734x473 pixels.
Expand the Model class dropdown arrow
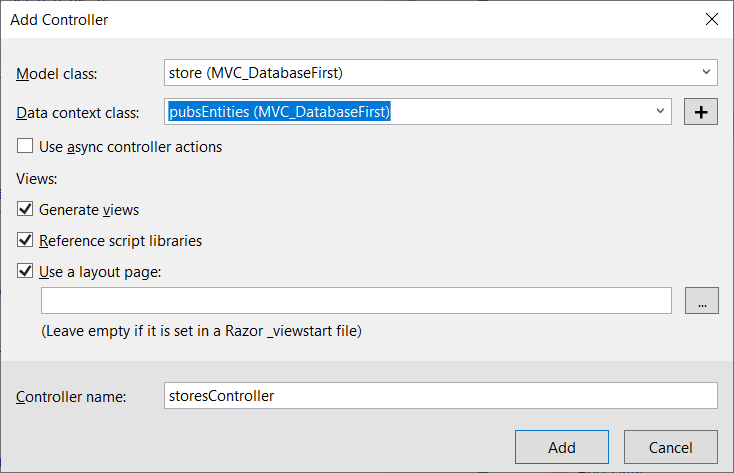click(x=706, y=72)
